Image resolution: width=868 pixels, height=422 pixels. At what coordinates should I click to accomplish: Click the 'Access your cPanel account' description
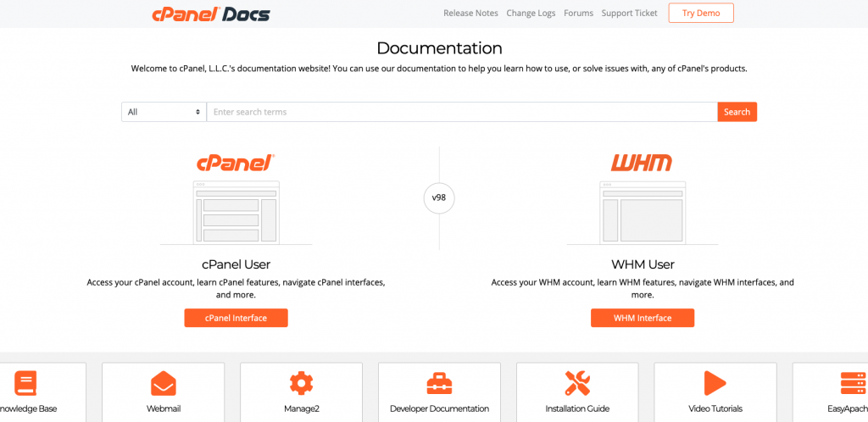tap(236, 289)
